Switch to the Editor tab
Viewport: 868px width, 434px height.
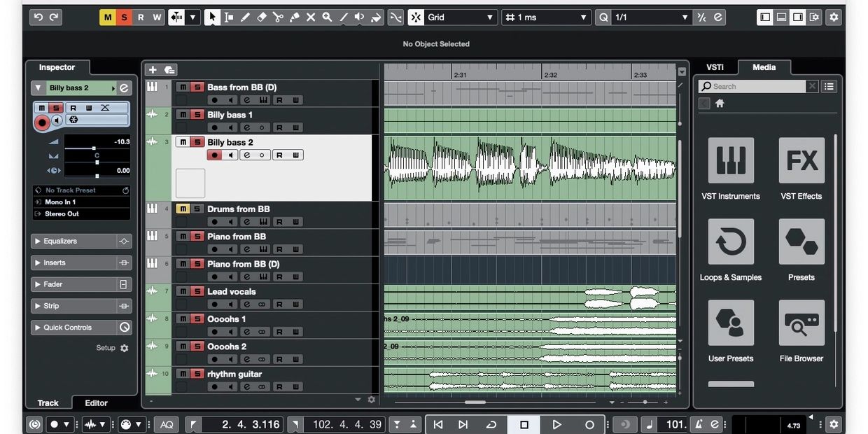pyautogui.click(x=96, y=403)
